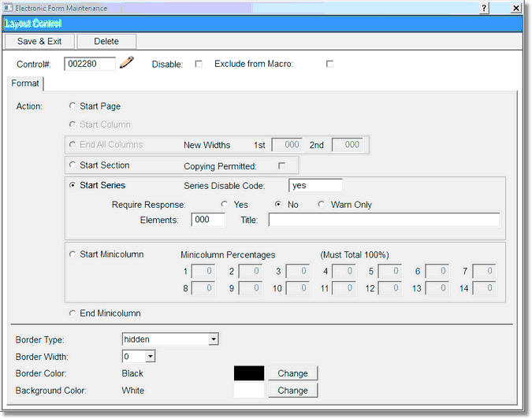
Task: Click the pencil edit icon beside Control#
Action: [127, 62]
